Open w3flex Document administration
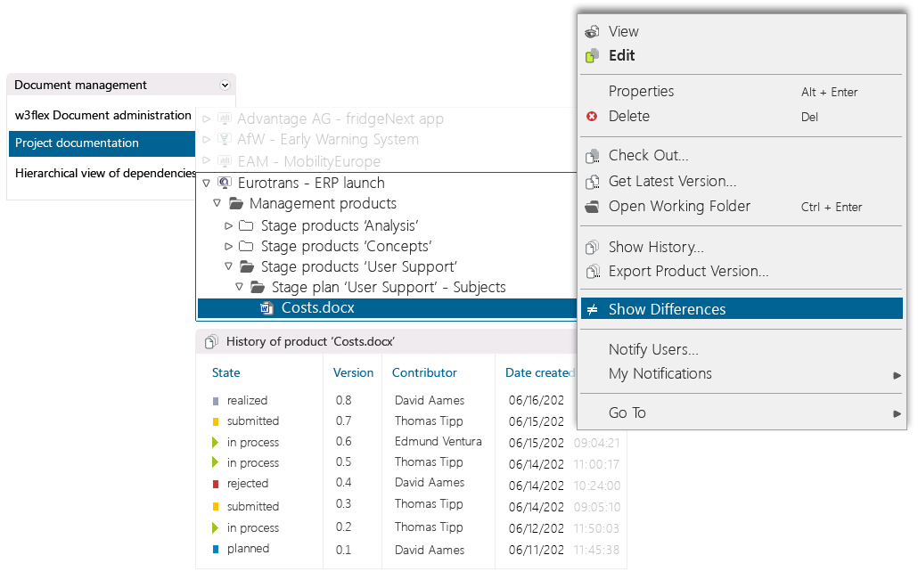This screenshot has width=918, height=588. tap(102, 116)
